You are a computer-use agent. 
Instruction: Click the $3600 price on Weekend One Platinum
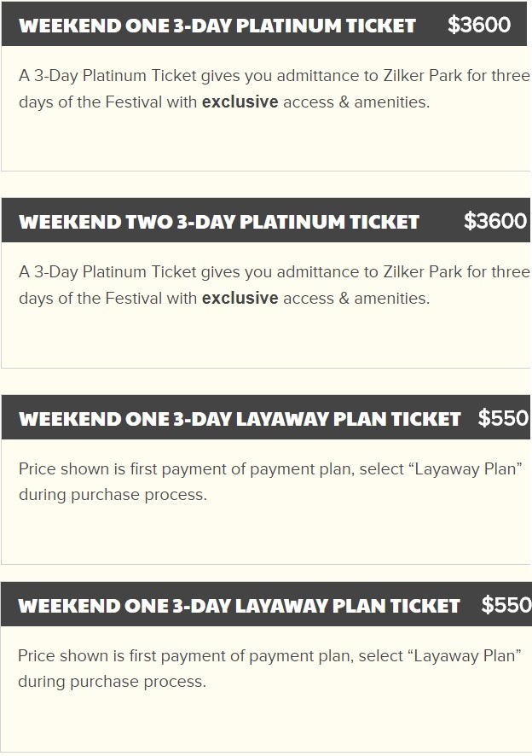(x=478, y=25)
